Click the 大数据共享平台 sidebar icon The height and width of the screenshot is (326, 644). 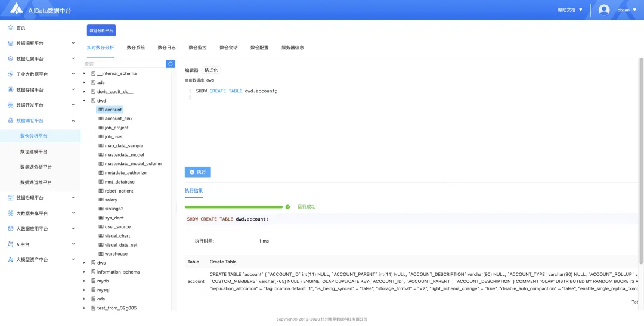coord(11,213)
